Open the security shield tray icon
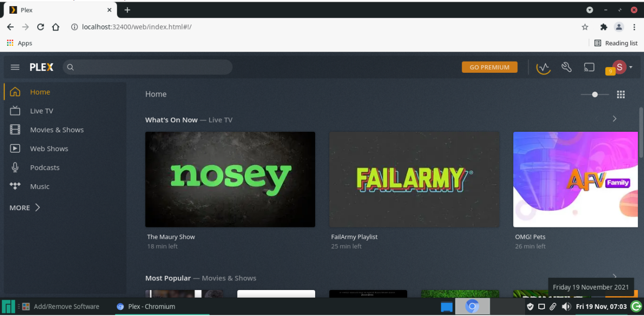 [530, 306]
